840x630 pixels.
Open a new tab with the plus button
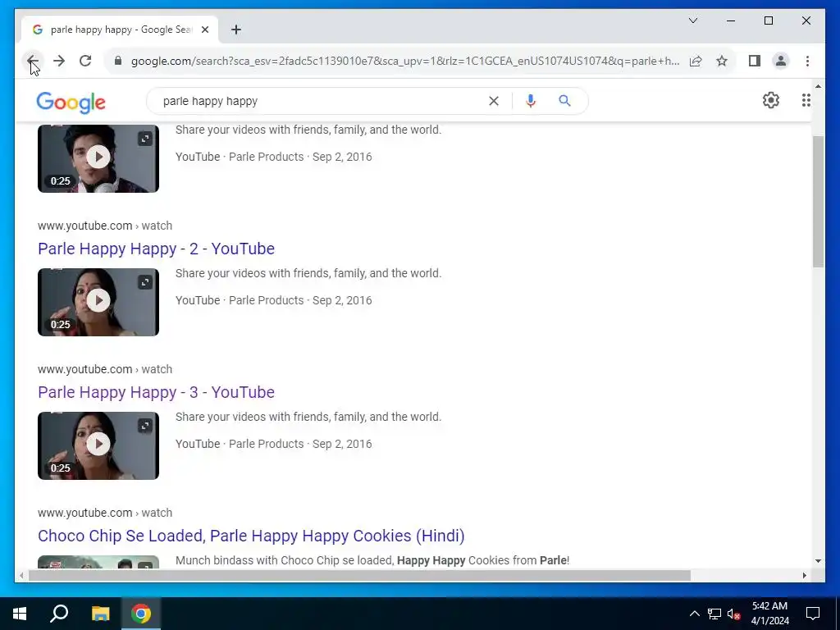tap(236, 30)
